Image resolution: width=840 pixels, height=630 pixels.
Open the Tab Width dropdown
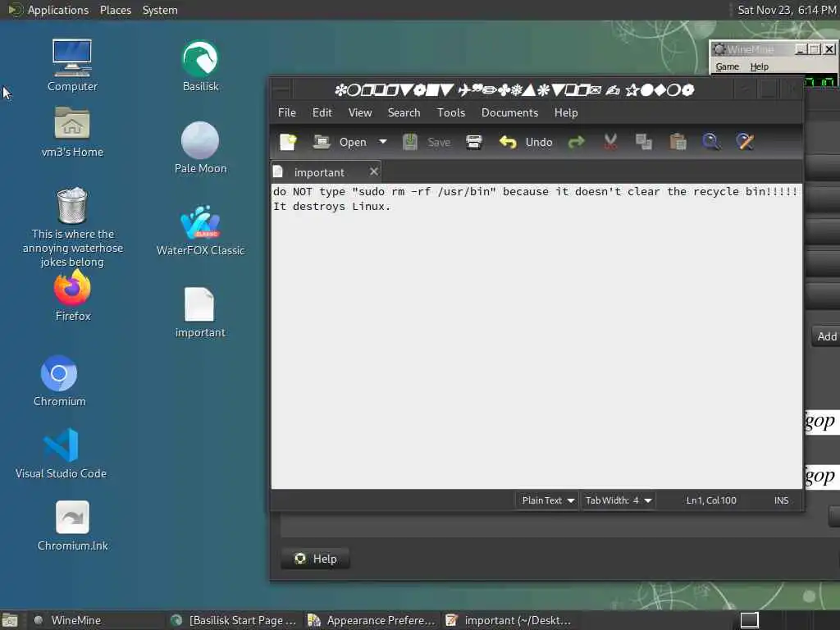tap(619, 500)
